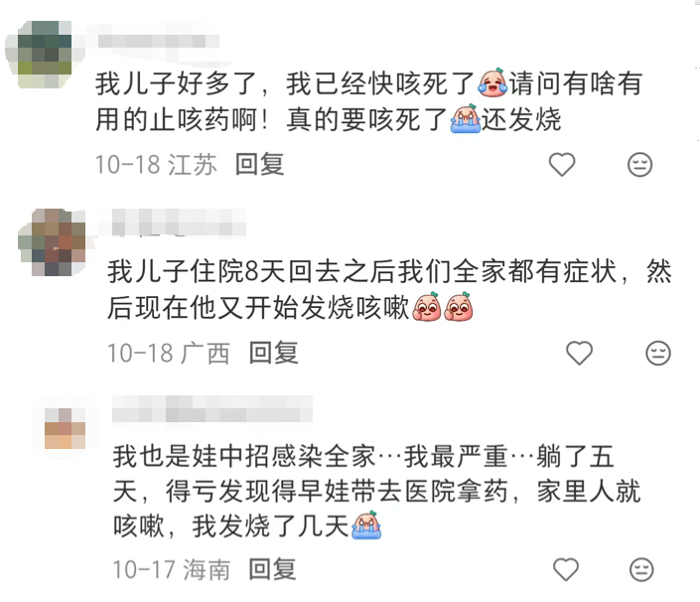
Task: Open first commenter's pixelated avatar
Action: click(x=44, y=54)
